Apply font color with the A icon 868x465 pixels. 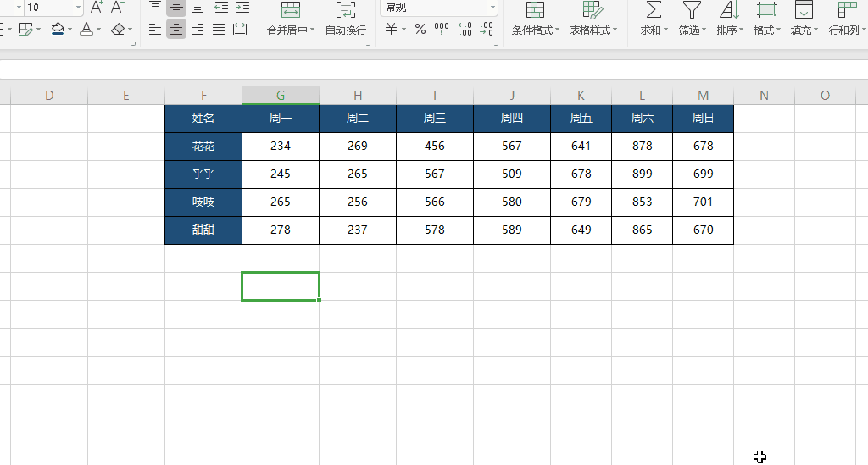86,30
